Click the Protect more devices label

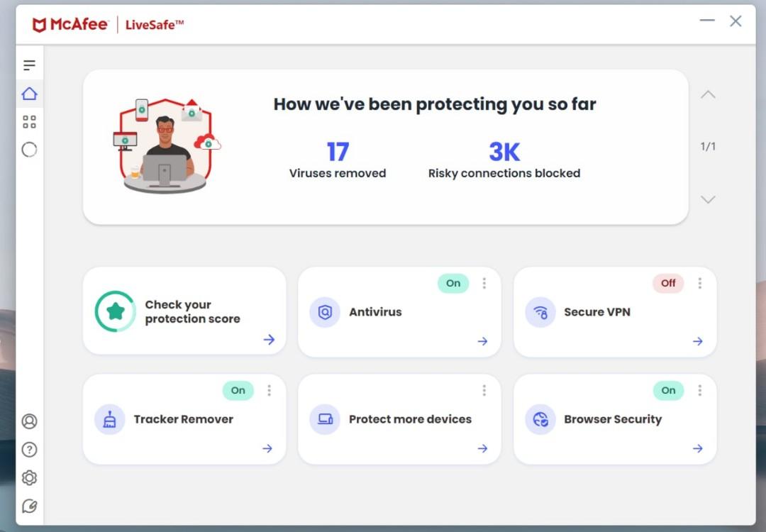click(x=410, y=419)
